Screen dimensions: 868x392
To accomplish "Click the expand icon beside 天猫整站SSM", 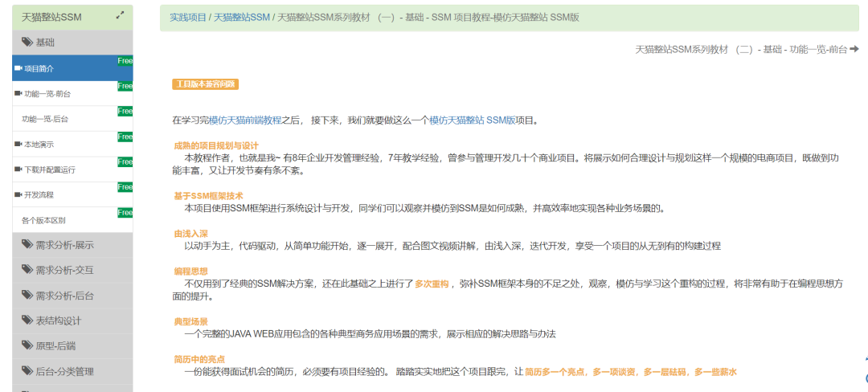I will click(120, 14).
